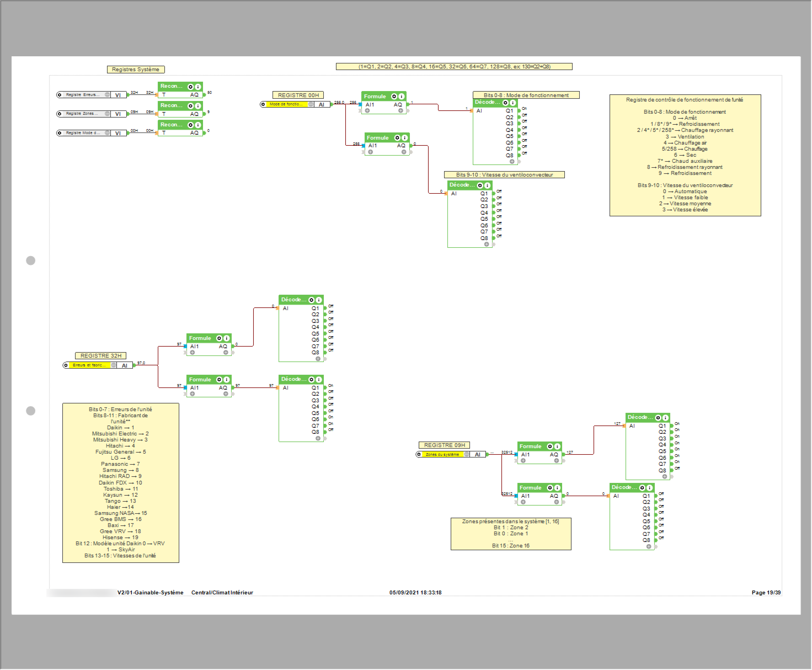Click Q1 output of Vitesse du ventiloconvecteur decoder
Image resolution: width=812 pixels, height=670 pixels.
click(494, 194)
